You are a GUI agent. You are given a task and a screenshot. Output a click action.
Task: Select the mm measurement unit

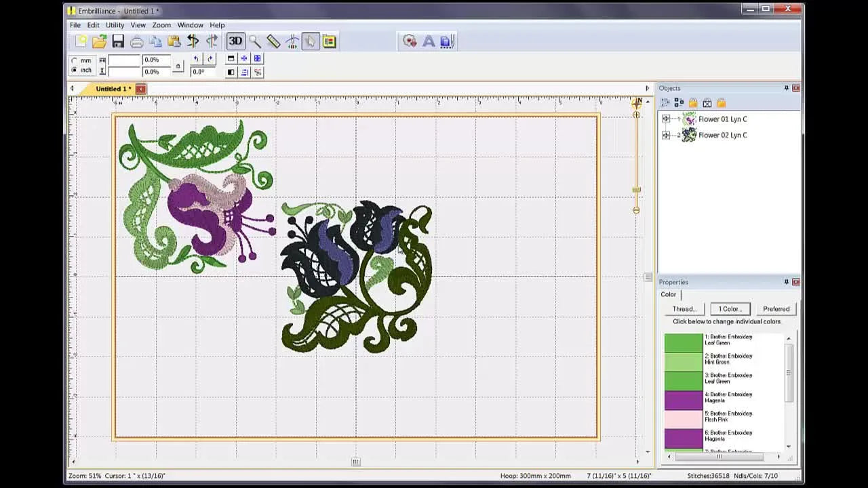[x=75, y=60]
